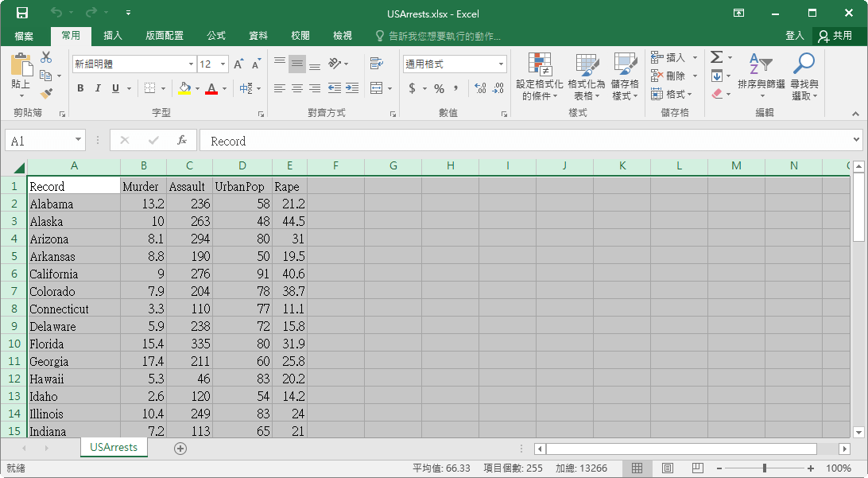Switch to Page Layout view in status bar

(x=668, y=468)
